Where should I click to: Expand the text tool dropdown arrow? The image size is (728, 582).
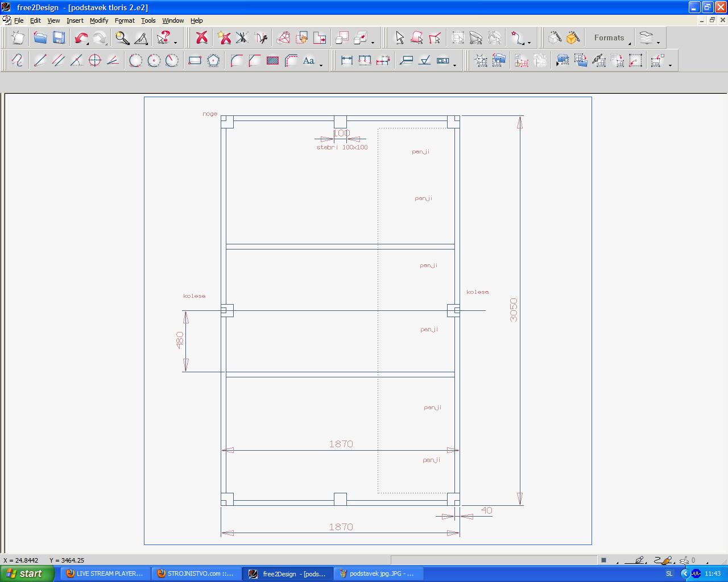point(321,64)
